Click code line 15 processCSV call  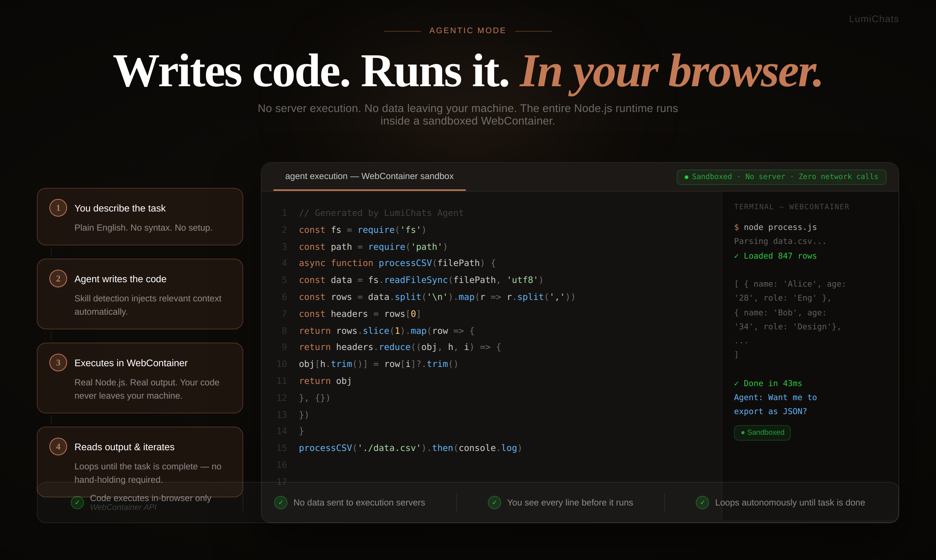click(x=410, y=448)
